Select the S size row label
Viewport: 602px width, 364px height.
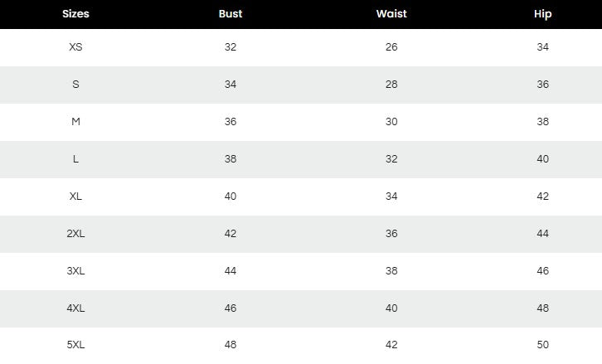(x=75, y=85)
